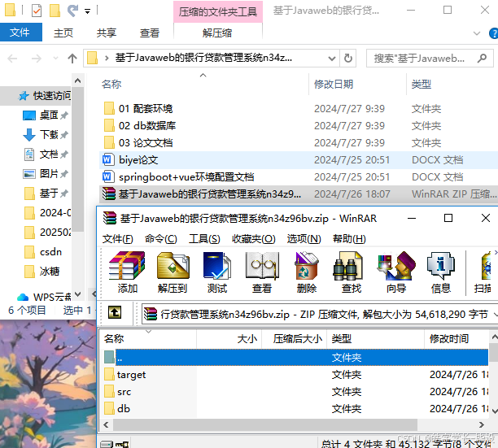
Task: Open WinRAR 命令(C) menu
Action: pyautogui.click(x=160, y=238)
